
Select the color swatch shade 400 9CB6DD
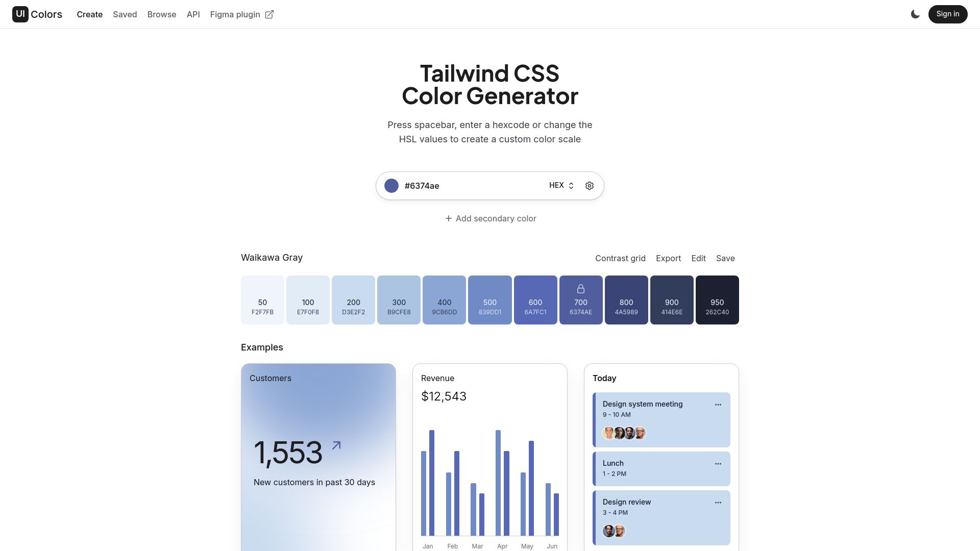(444, 299)
